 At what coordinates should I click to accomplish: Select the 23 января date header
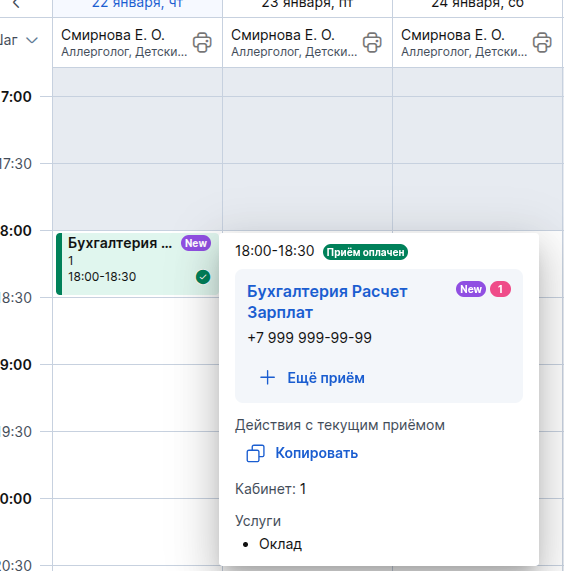(307, 5)
